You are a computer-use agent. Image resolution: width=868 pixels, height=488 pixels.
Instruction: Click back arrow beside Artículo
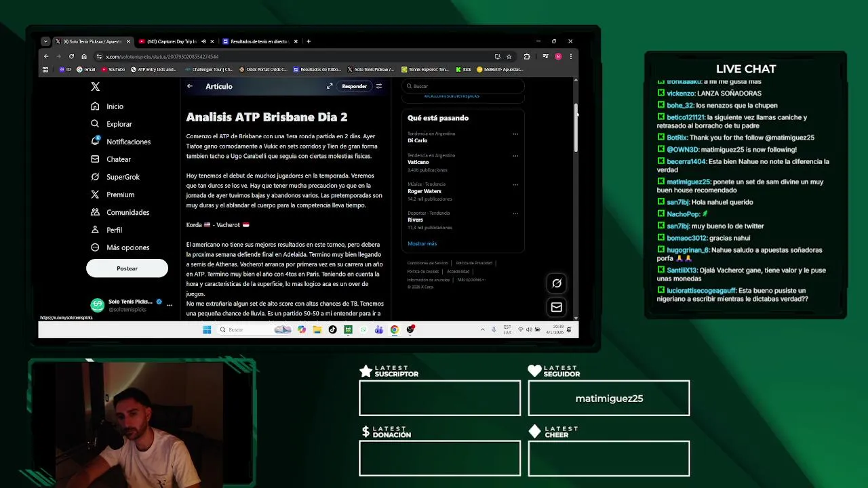190,86
